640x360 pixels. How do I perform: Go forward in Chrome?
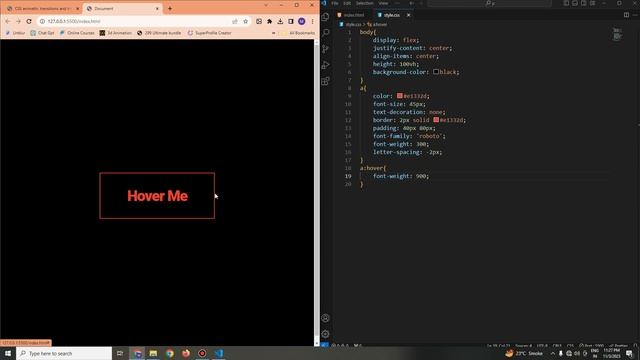pos(18,21)
